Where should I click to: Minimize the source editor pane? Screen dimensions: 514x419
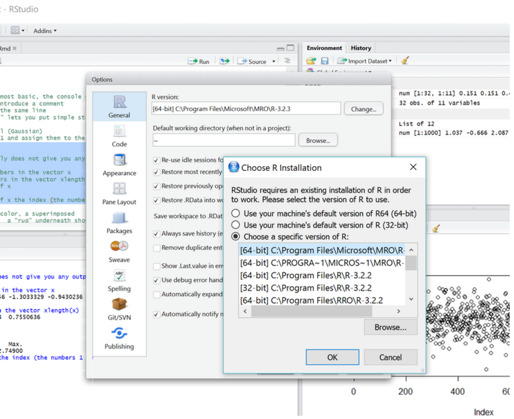coord(281,49)
